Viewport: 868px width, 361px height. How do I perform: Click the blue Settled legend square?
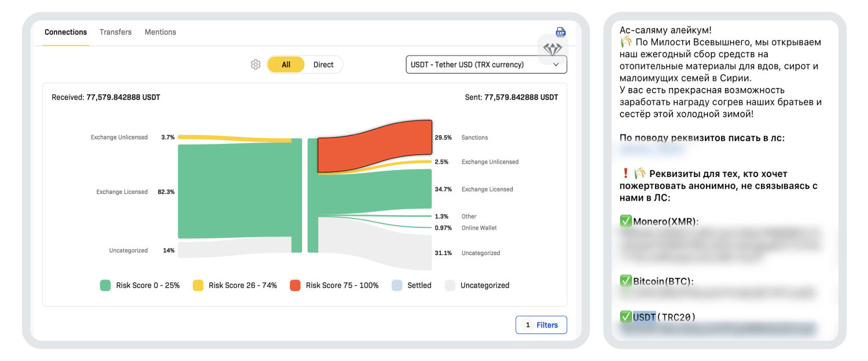[x=397, y=285]
